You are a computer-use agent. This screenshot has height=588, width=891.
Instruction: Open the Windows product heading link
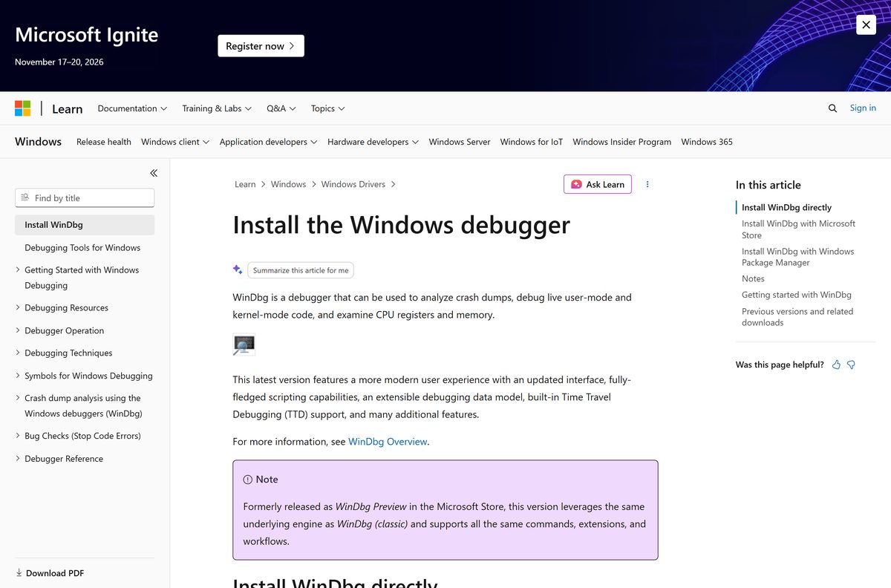coord(38,141)
